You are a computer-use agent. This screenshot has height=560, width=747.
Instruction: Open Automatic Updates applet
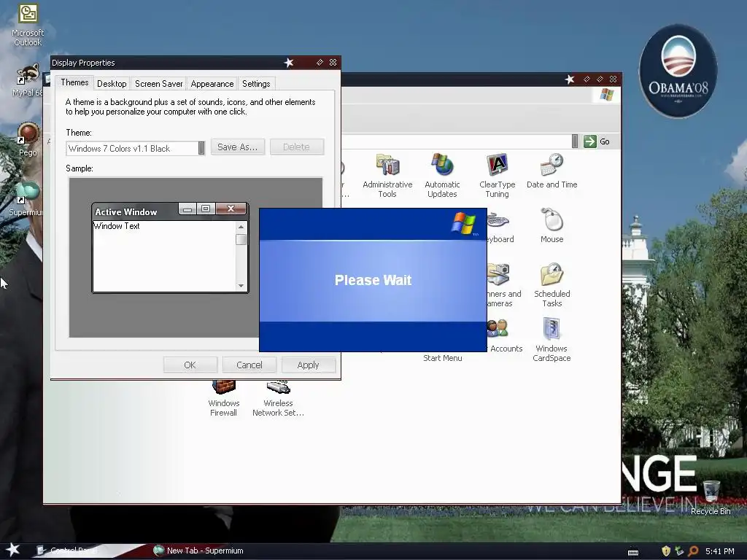pos(442,176)
